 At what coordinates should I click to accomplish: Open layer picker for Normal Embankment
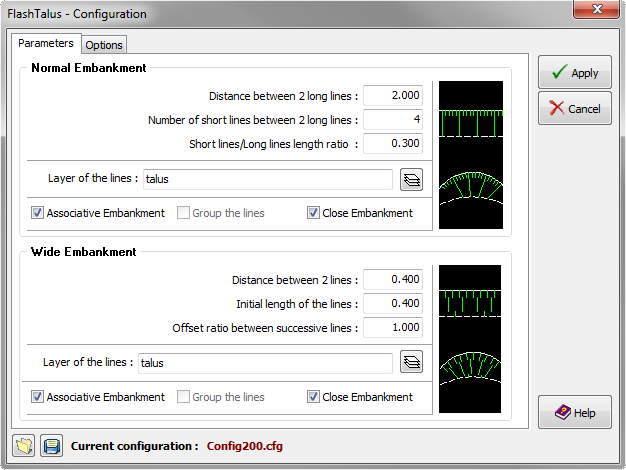(411, 180)
